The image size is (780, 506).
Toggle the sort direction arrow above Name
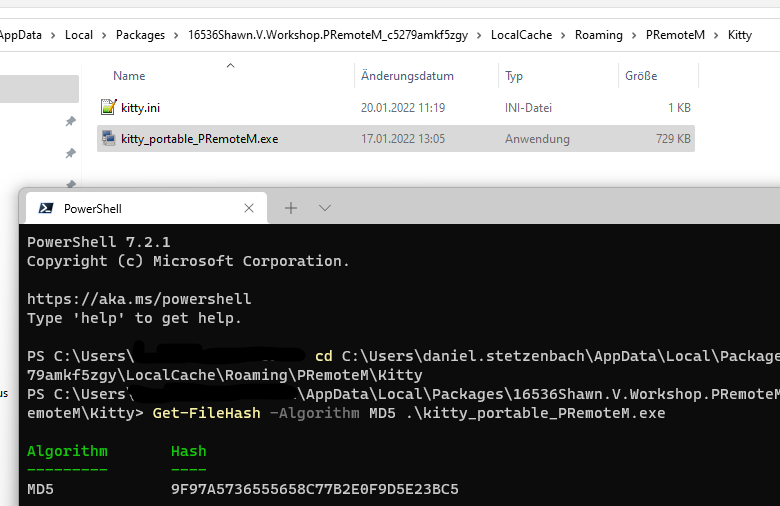pos(230,65)
